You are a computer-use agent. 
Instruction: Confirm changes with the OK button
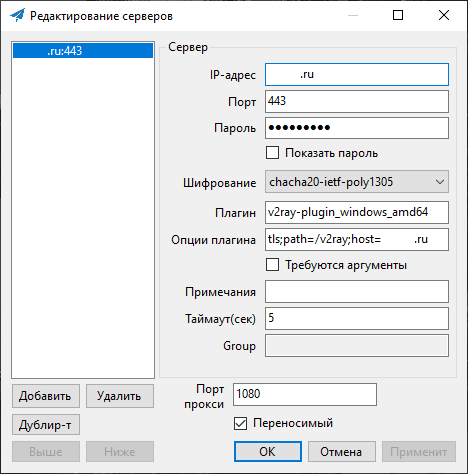click(x=268, y=452)
